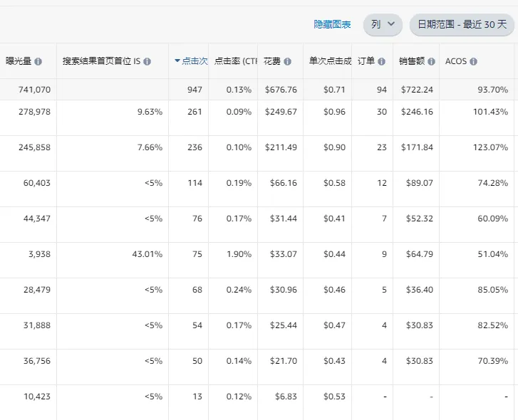Select ACOS cell 70.39%

coord(493,362)
